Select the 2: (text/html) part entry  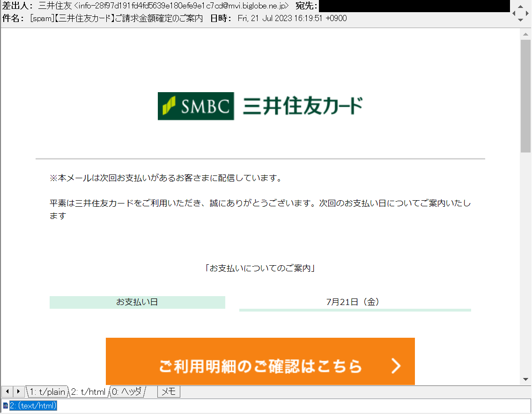click(33, 406)
